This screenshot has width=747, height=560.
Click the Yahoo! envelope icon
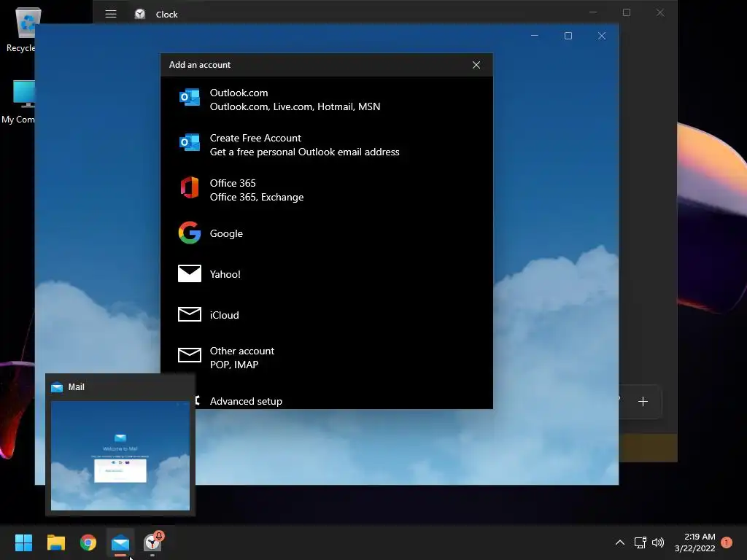[190, 273]
